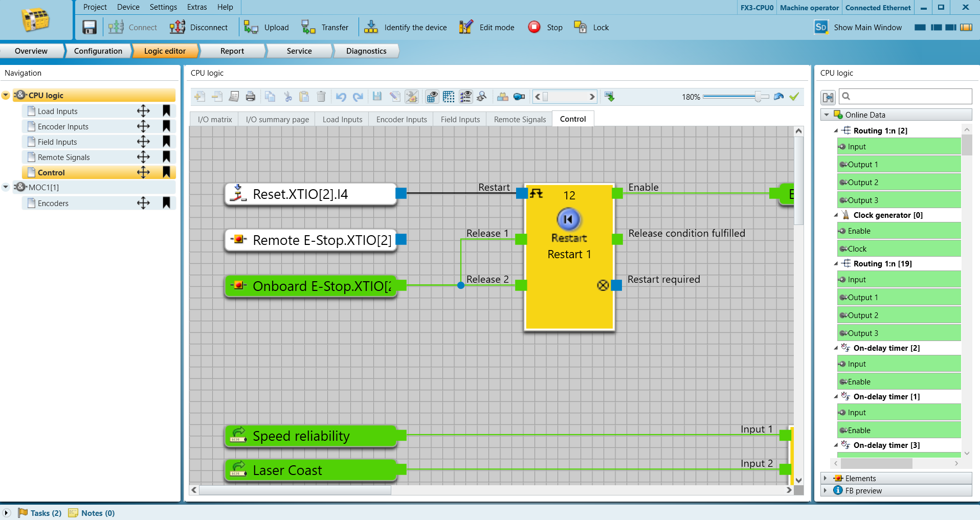The image size is (980, 520).
Task: Click the search field in CPU logic panel
Action: [x=904, y=96]
